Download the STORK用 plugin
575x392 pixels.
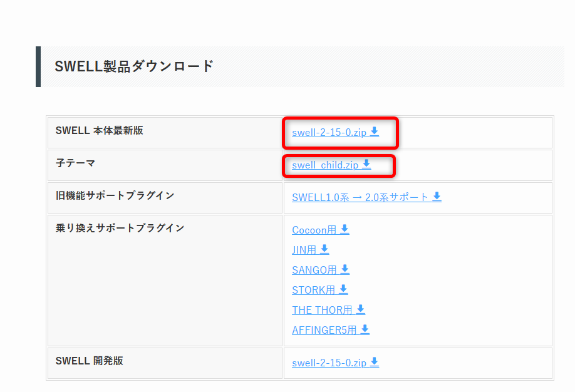coord(320,290)
